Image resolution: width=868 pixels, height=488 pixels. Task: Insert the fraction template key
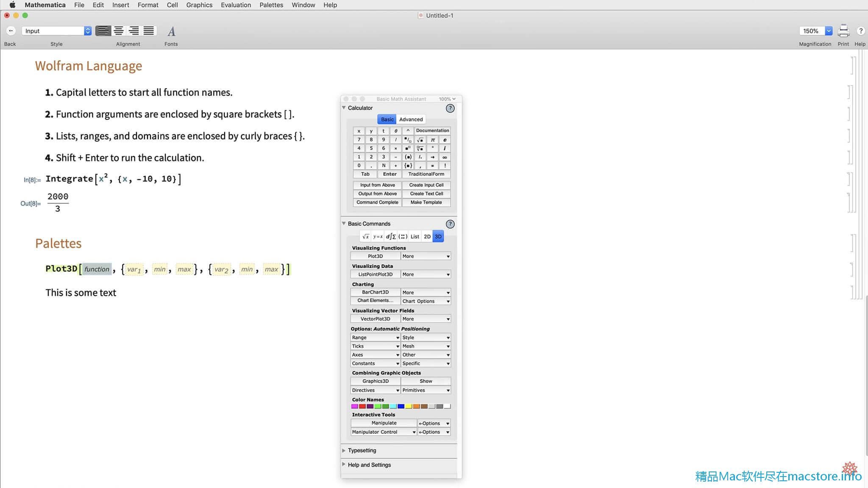tap(408, 140)
